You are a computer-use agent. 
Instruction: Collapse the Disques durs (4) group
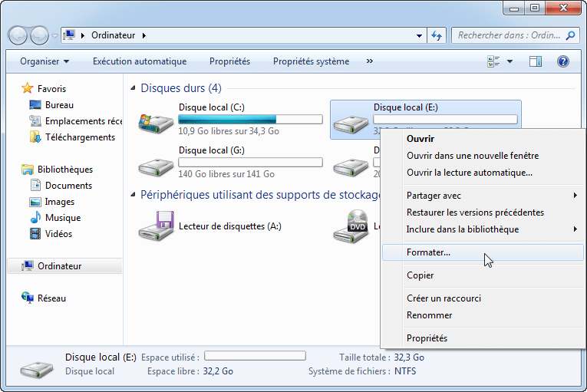click(x=133, y=88)
